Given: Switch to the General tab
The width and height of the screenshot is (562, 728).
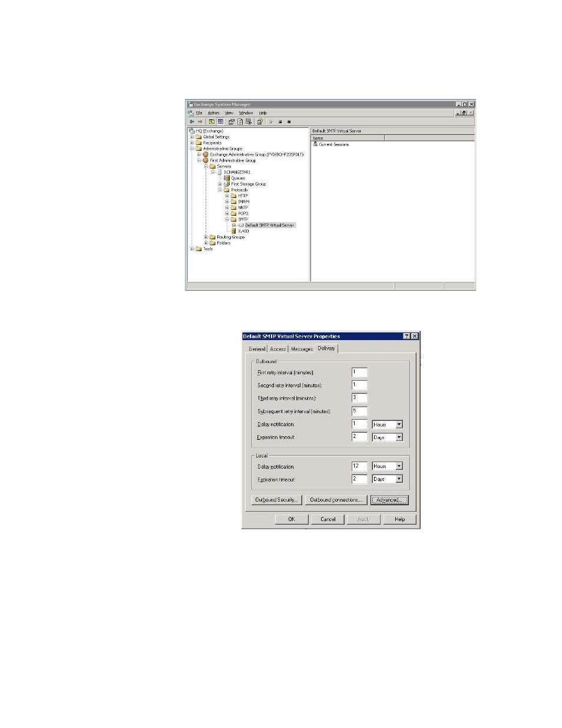Looking at the screenshot, I should 257,349.
